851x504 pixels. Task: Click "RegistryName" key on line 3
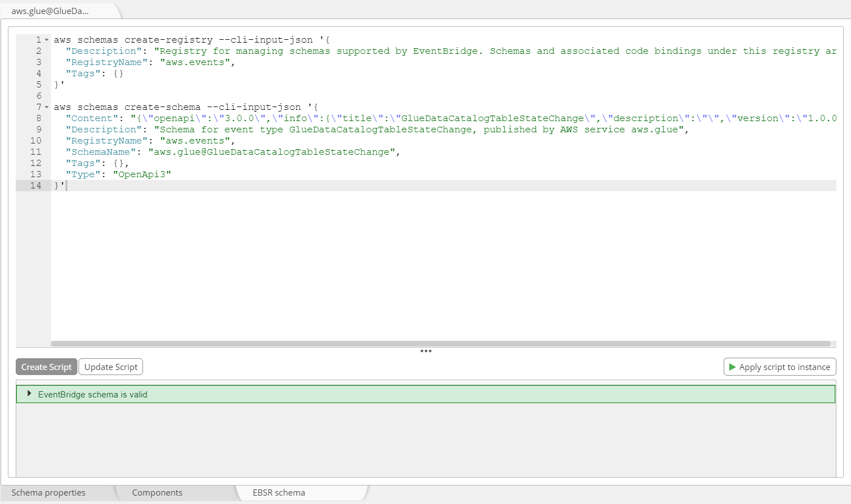pyautogui.click(x=107, y=62)
